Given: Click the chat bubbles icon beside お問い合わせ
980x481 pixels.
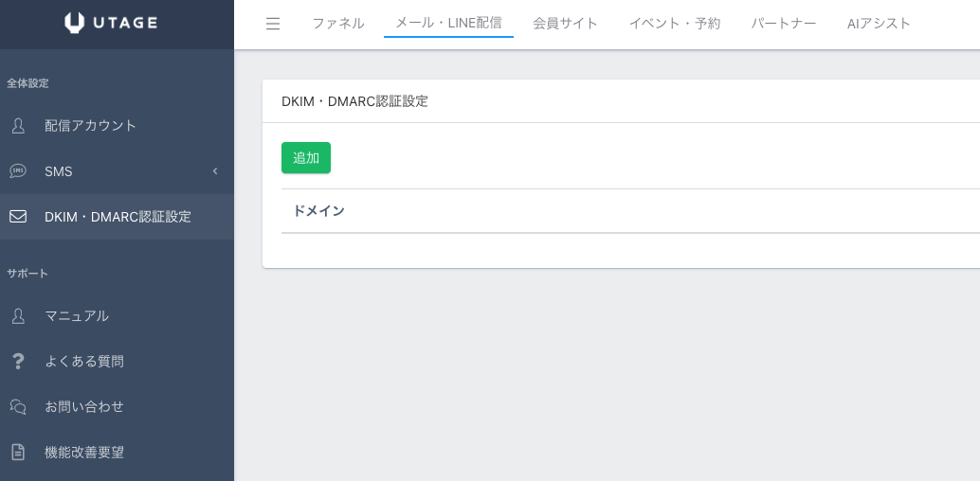Looking at the screenshot, I should (x=18, y=406).
